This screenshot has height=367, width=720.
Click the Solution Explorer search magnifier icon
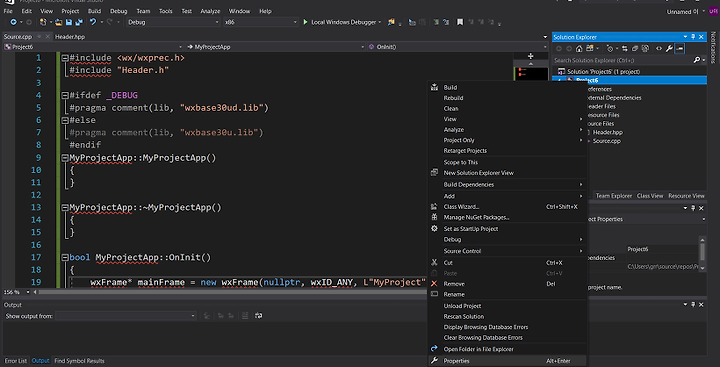pyautogui.click(x=696, y=60)
